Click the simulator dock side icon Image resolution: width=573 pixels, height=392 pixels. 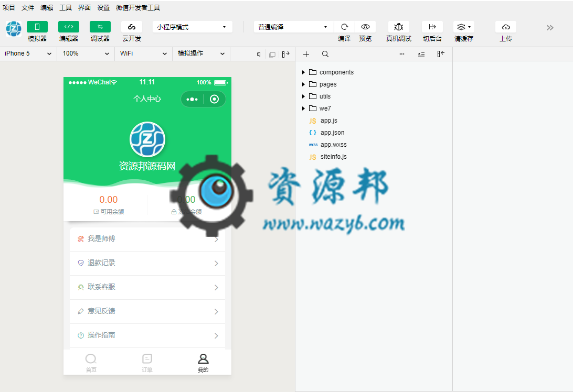[286, 55]
